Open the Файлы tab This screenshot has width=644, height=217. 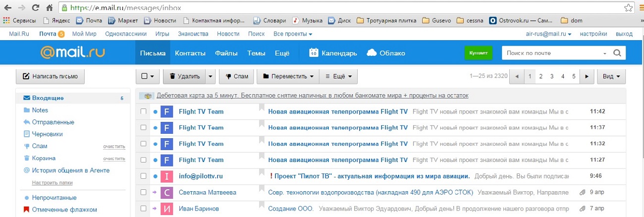pyautogui.click(x=226, y=53)
